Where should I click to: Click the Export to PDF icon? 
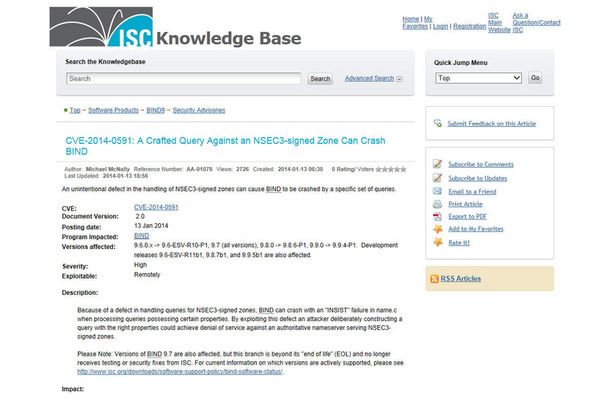tap(438, 216)
